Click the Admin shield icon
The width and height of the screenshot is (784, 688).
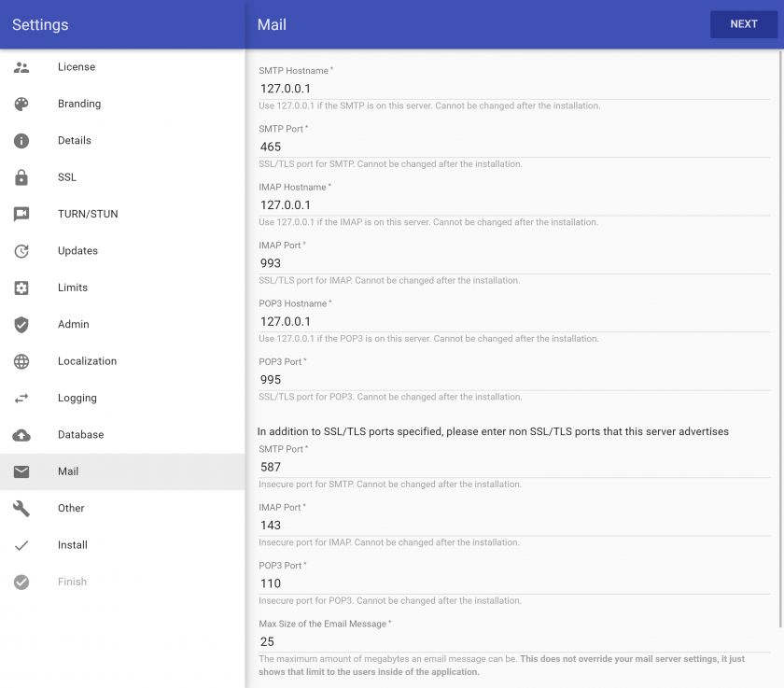pos(21,325)
